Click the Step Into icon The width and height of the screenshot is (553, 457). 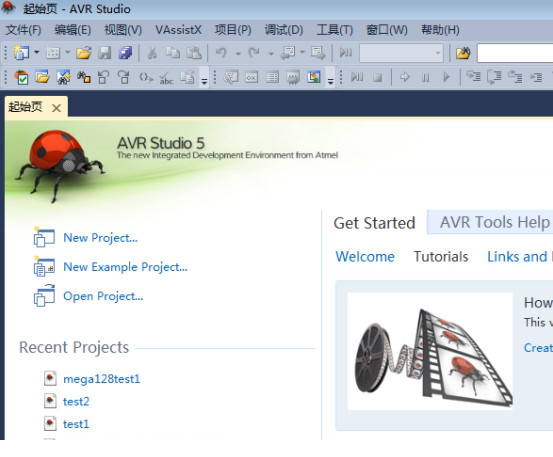pyautogui.click(x=473, y=77)
